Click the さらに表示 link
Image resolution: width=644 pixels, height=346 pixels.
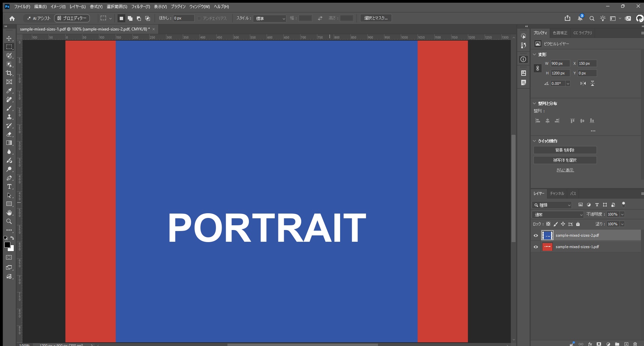pyautogui.click(x=565, y=170)
